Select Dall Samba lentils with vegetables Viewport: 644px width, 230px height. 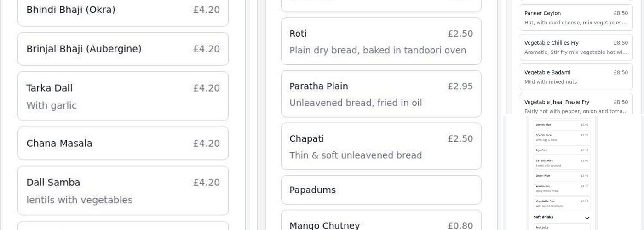(123, 190)
